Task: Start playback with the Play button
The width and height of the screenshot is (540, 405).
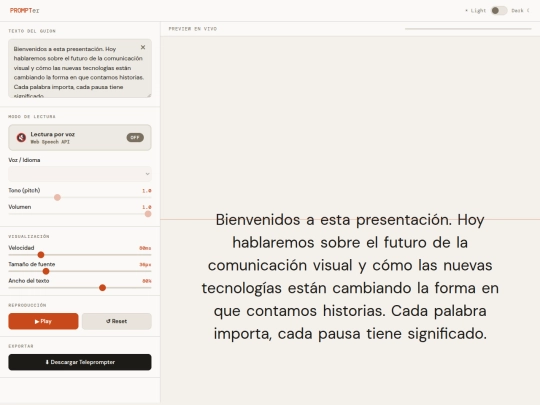Action: [x=43, y=321]
